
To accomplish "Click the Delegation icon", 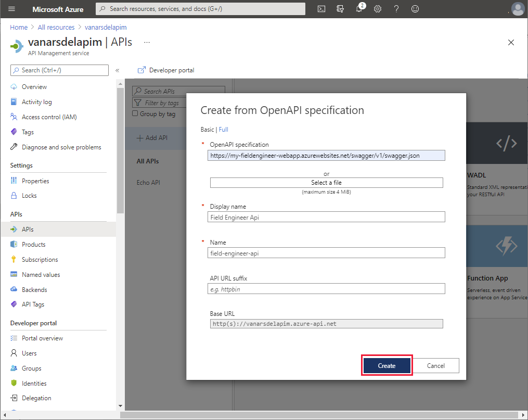I will (14, 398).
